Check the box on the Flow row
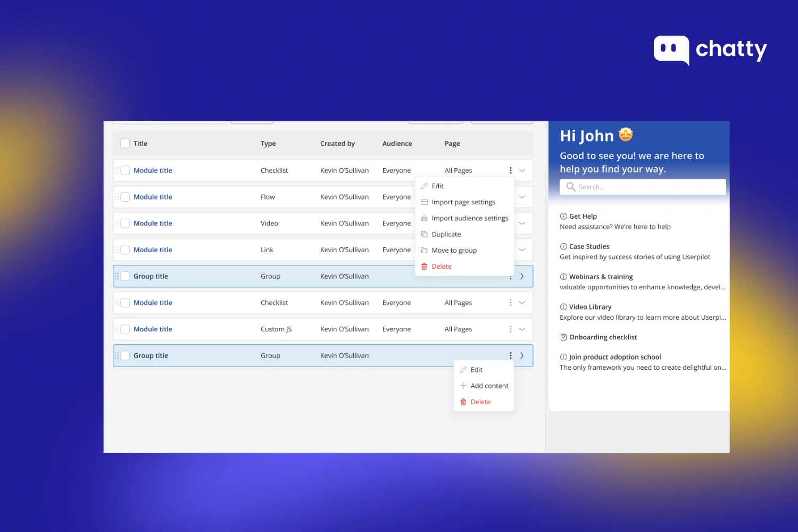Image resolution: width=798 pixels, height=532 pixels. 125,197
